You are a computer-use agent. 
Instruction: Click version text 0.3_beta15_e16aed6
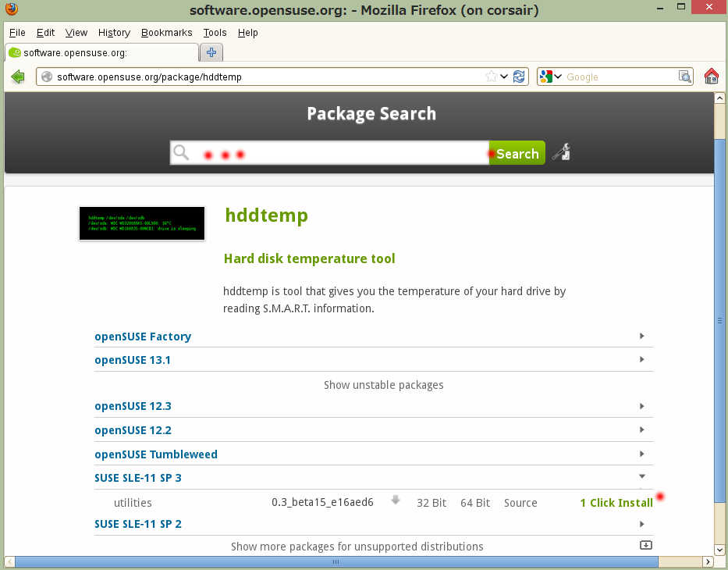[322, 502]
